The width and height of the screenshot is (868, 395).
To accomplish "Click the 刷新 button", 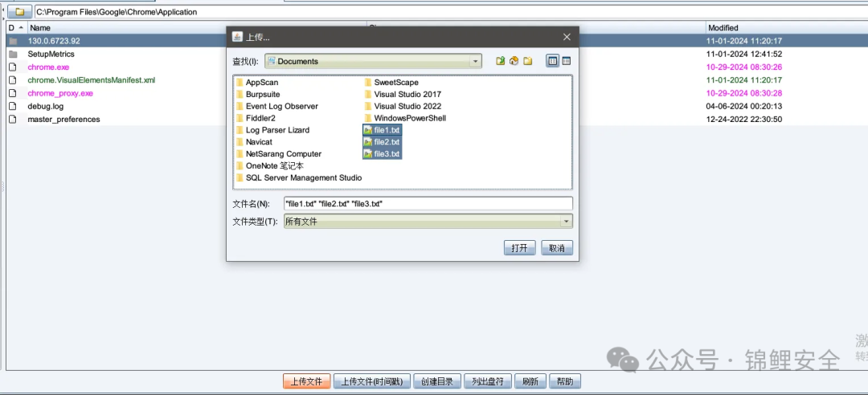I will coord(530,381).
